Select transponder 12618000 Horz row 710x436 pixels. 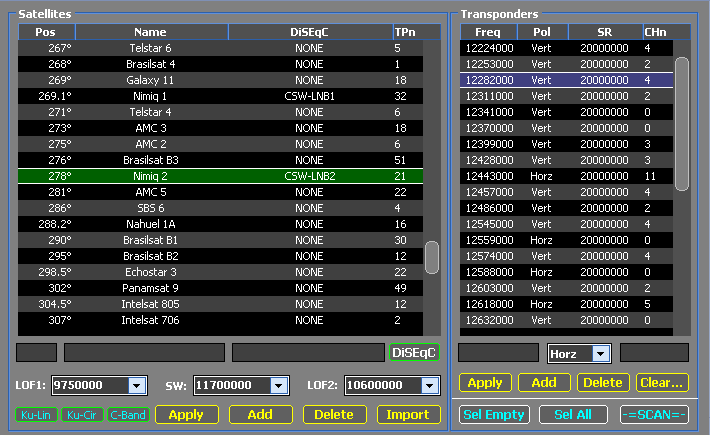click(x=566, y=304)
